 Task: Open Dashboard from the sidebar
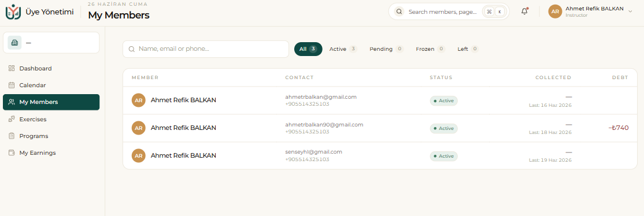(51, 68)
